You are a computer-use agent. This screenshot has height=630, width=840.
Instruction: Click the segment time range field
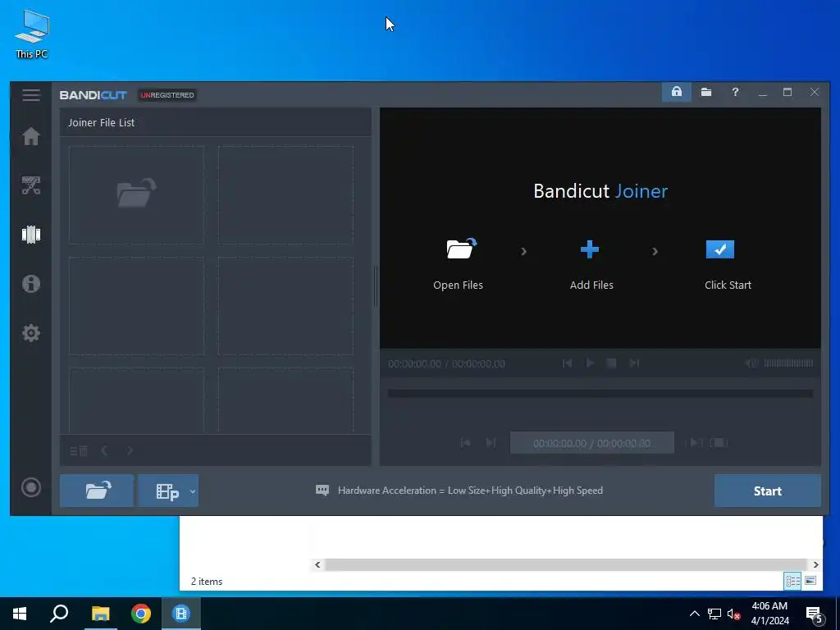[592, 443]
